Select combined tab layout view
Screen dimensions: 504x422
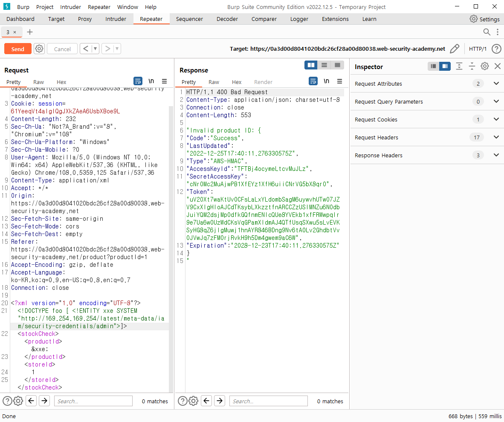[x=338, y=65]
